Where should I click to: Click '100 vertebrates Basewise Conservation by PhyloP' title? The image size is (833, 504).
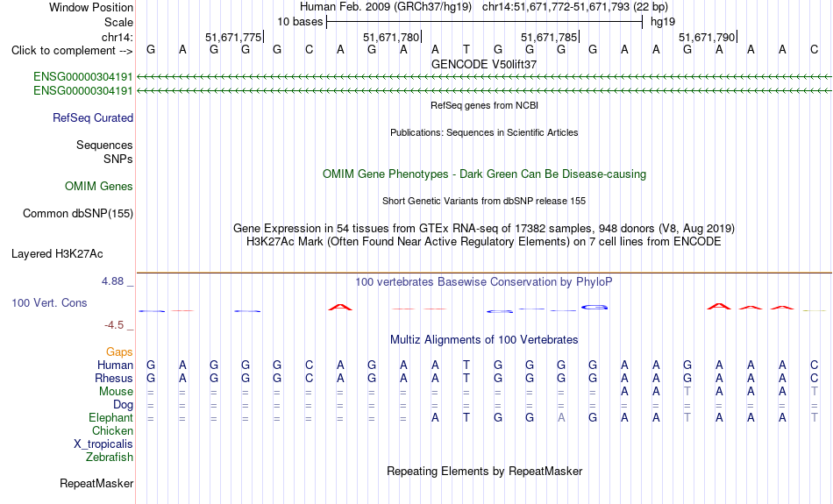pos(484,282)
